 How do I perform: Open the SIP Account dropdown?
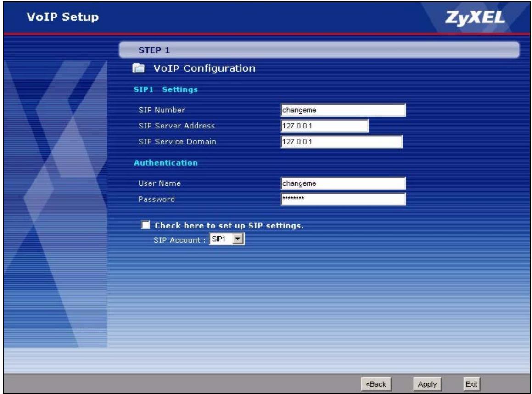pyautogui.click(x=227, y=239)
